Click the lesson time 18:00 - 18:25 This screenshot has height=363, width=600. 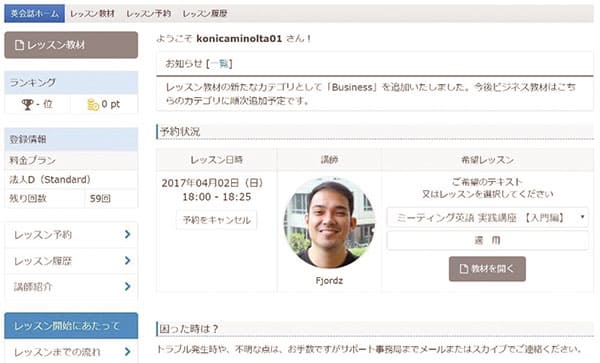pos(217,197)
